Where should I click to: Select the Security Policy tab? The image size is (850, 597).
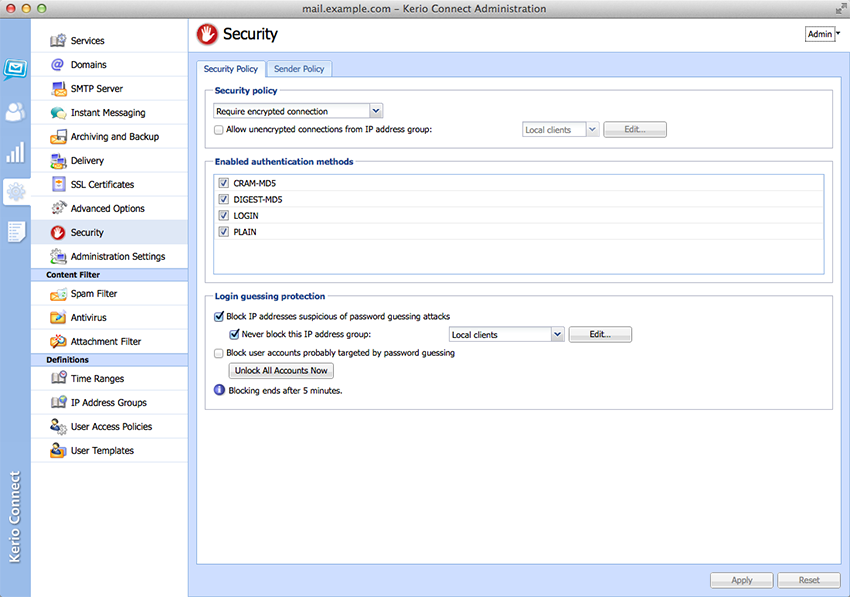(x=231, y=69)
